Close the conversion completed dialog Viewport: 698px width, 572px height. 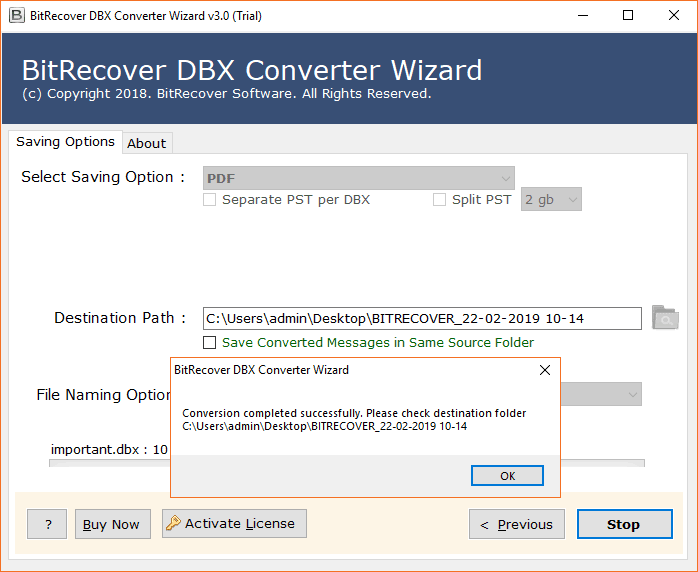545,370
